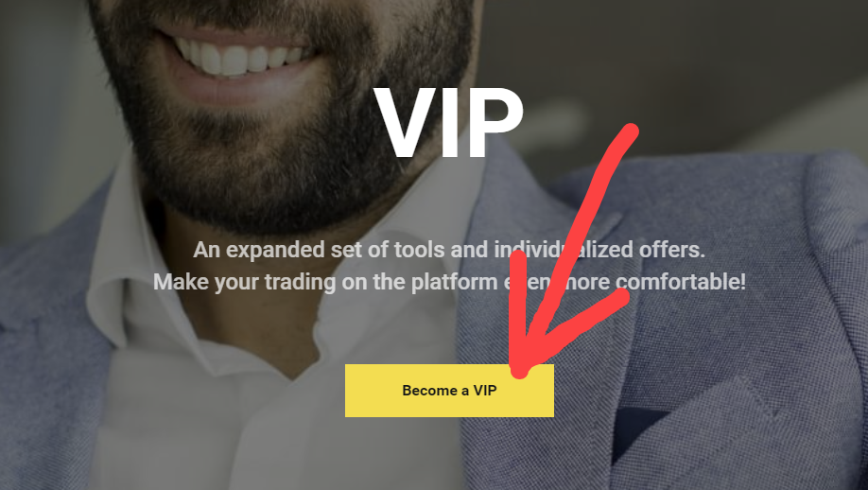Click the red arrow's upper tail end
The image size is (868, 490).
coord(629,132)
